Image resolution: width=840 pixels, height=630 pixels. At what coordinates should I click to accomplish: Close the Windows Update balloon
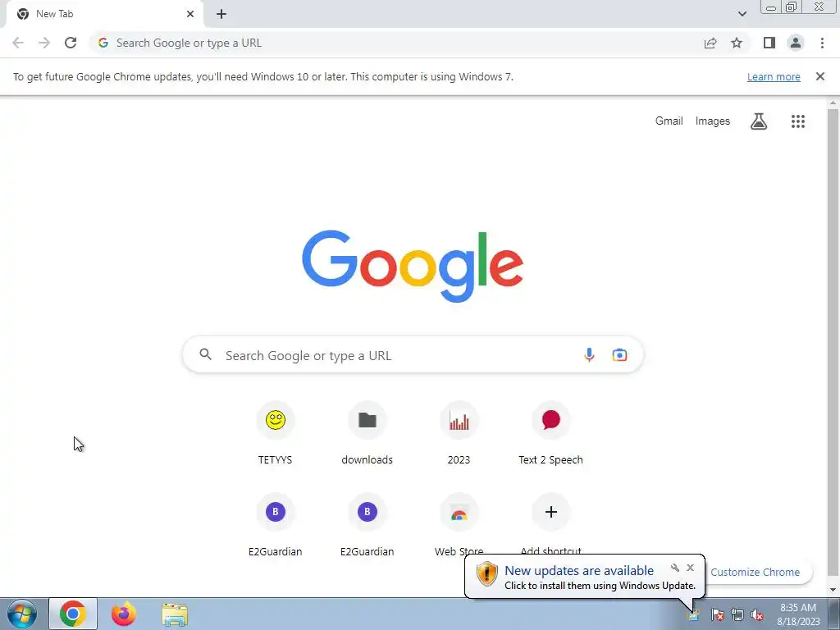(x=690, y=568)
